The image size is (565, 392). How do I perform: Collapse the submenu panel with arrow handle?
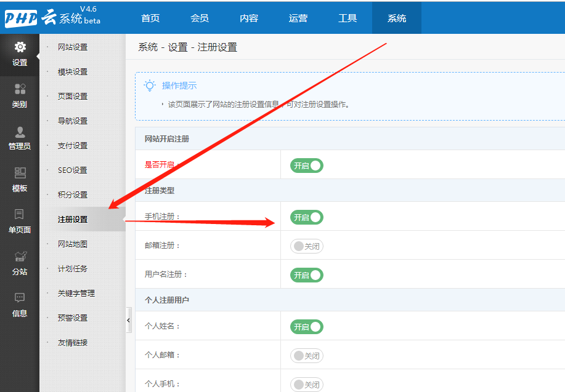tap(129, 320)
